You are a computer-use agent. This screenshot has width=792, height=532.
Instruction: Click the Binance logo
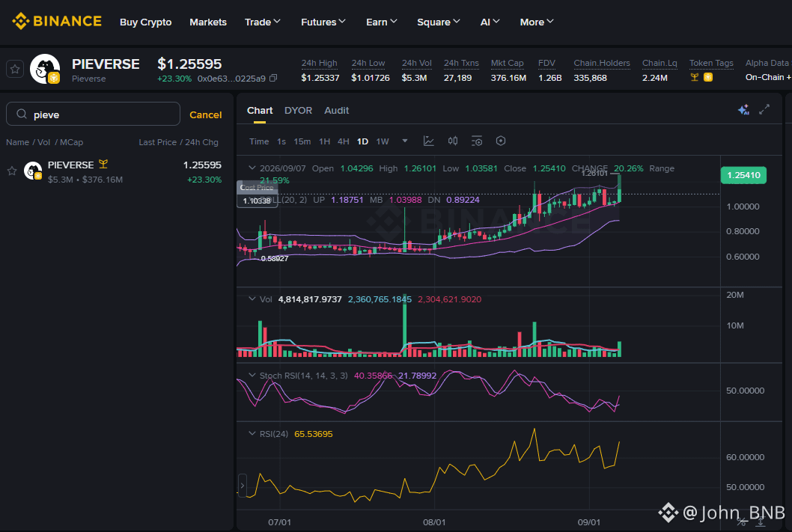coord(57,21)
